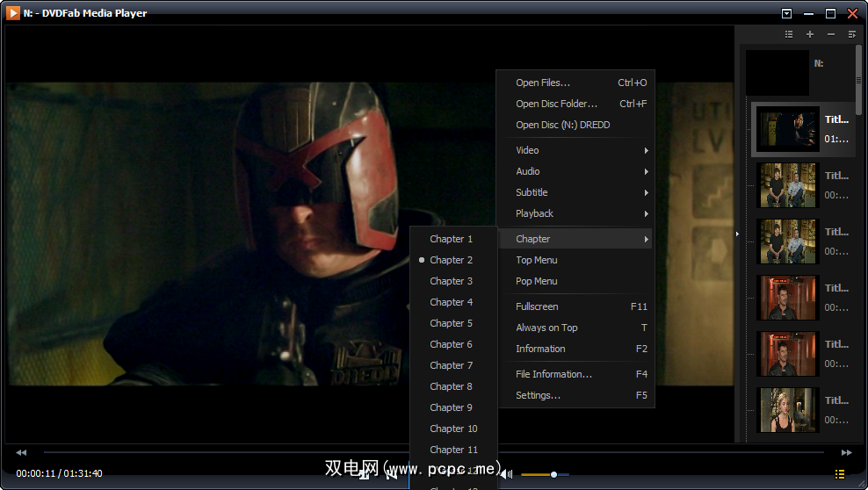The width and height of the screenshot is (868, 490).
Task: Adjust the volume slider handle
Action: (553, 474)
